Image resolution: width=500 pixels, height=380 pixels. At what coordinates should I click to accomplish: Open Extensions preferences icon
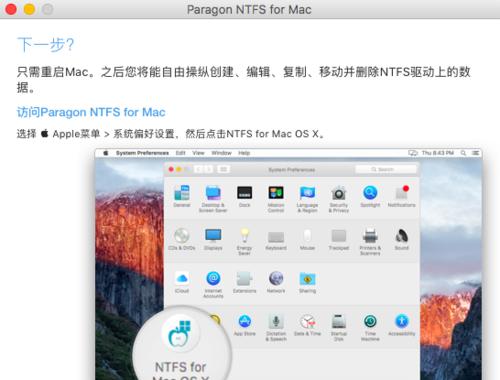click(x=244, y=279)
